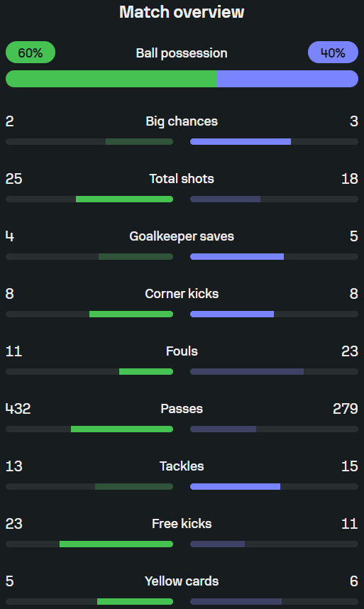The image size is (364, 609).
Task: Click the purple ball possession bar segment
Action: 287,79
